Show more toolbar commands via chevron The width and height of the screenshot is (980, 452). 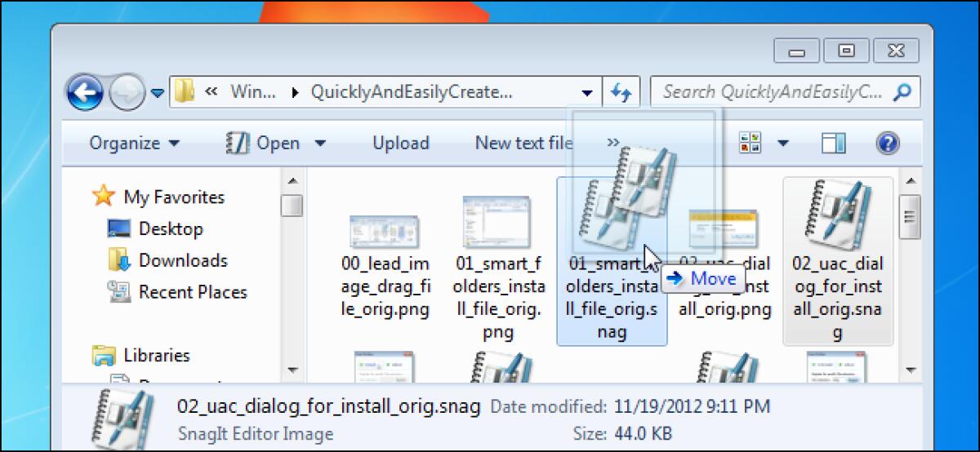coord(612,143)
